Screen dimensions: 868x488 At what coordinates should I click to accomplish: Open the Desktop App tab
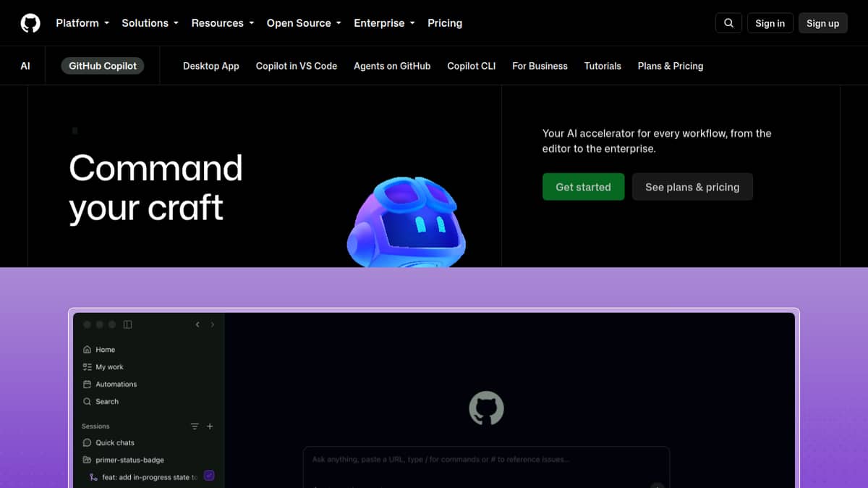pyautogui.click(x=211, y=66)
